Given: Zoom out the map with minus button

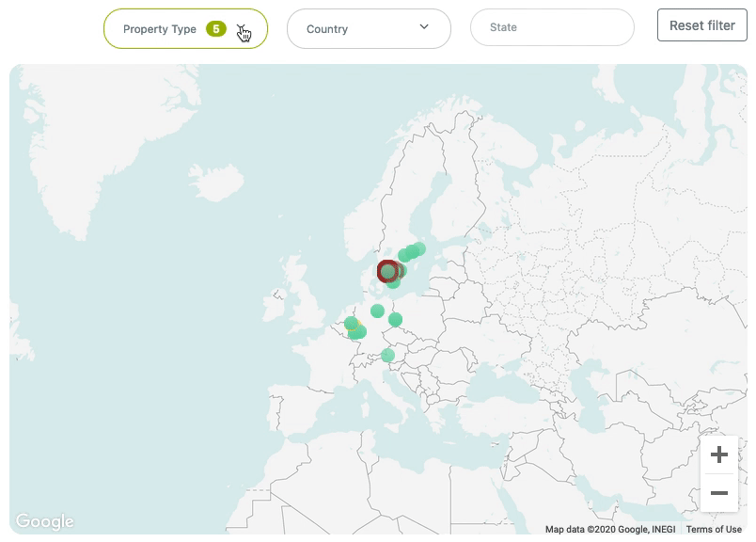Looking at the screenshot, I should click(719, 493).
